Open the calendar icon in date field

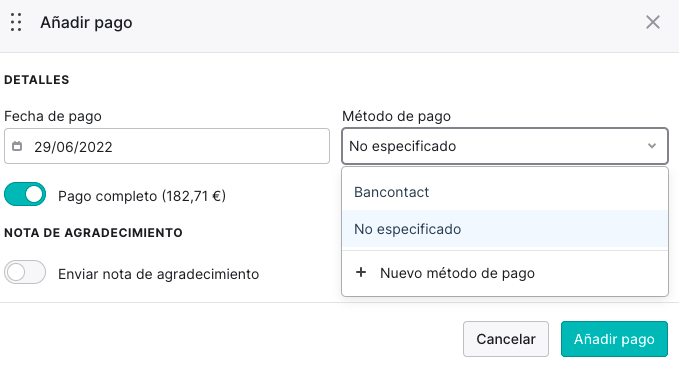pyautogui.click(x=17, y=146)
